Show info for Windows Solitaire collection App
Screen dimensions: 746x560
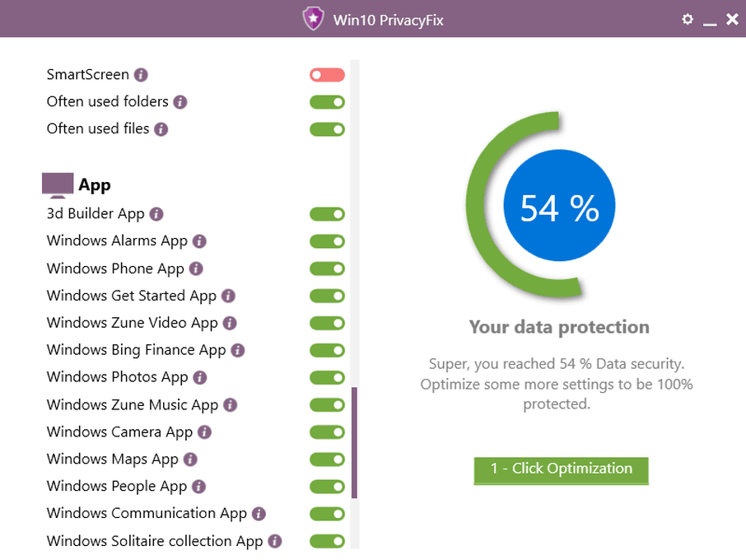click(x=275, y=541)
